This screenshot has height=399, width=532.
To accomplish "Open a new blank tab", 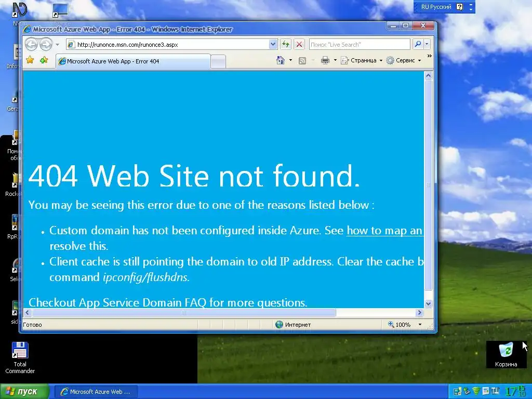I will point(218,62).
